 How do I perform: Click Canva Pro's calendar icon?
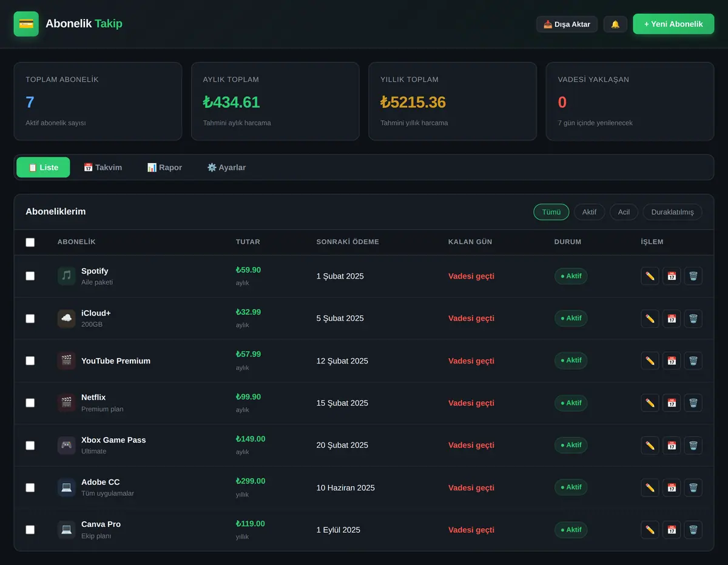tap(672, 530)
